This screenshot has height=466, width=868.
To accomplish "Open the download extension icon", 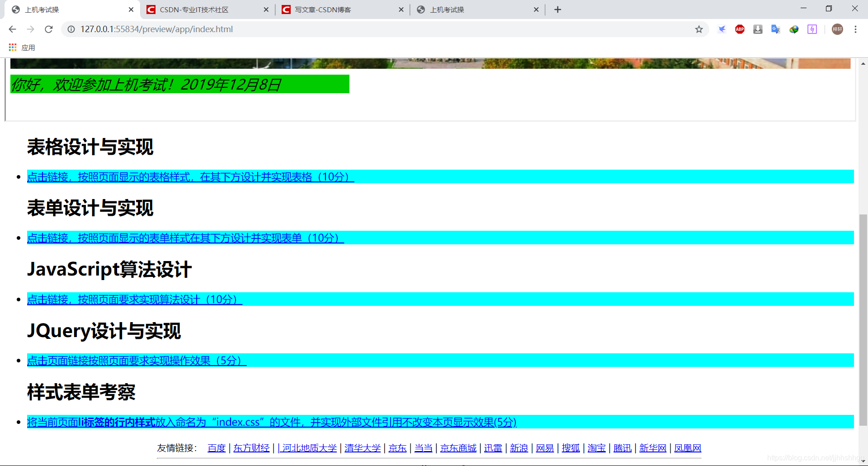I will click(x=758, y=29).
